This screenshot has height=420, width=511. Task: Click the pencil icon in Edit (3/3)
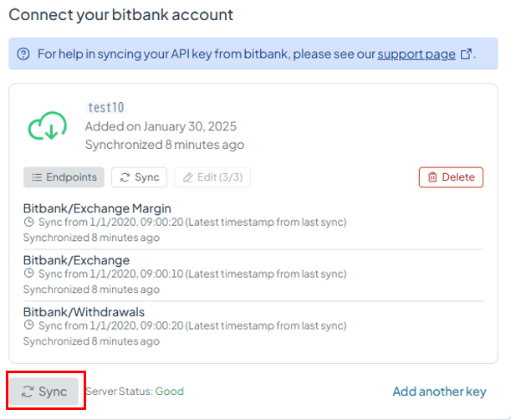[x=188, y=177]
